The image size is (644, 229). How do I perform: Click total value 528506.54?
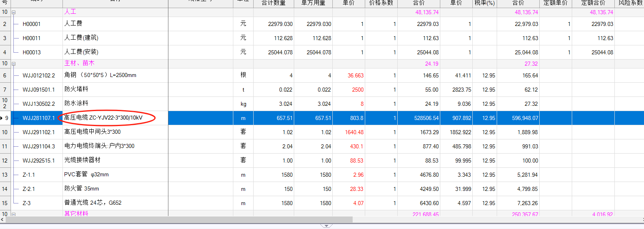click(x=426, y=118)
